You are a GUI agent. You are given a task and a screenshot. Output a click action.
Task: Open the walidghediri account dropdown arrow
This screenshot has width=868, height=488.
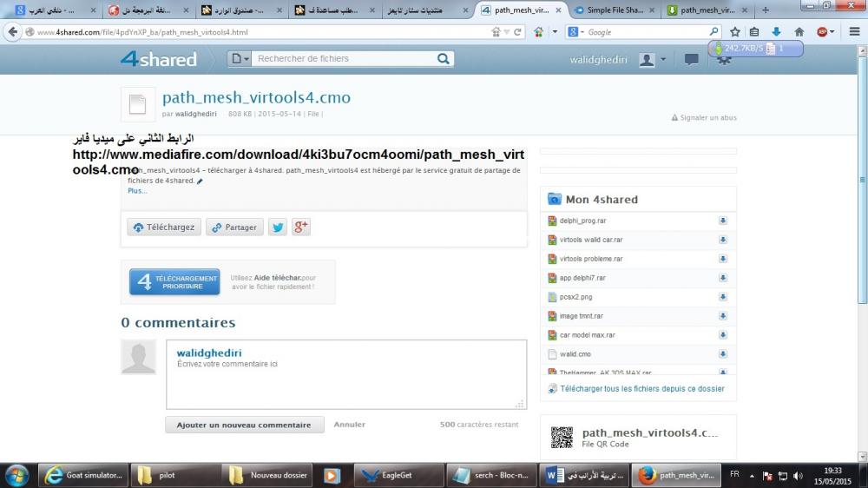click(663, 59)
